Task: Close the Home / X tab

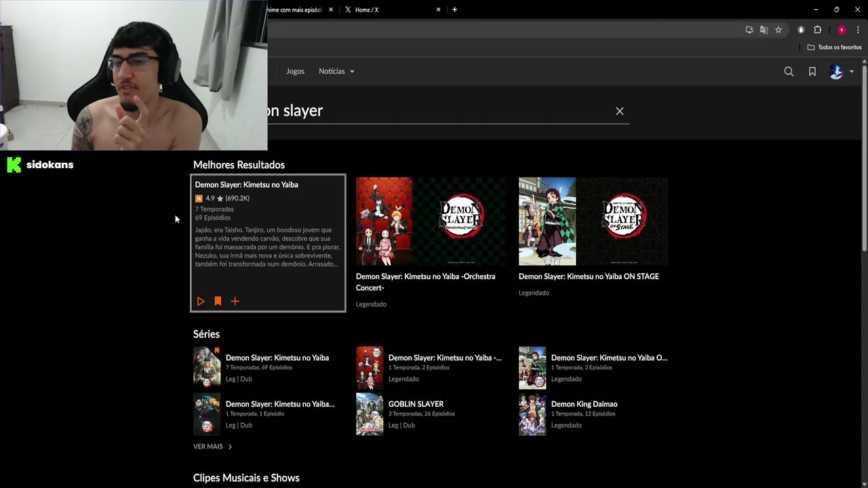Action: (438, 9)
